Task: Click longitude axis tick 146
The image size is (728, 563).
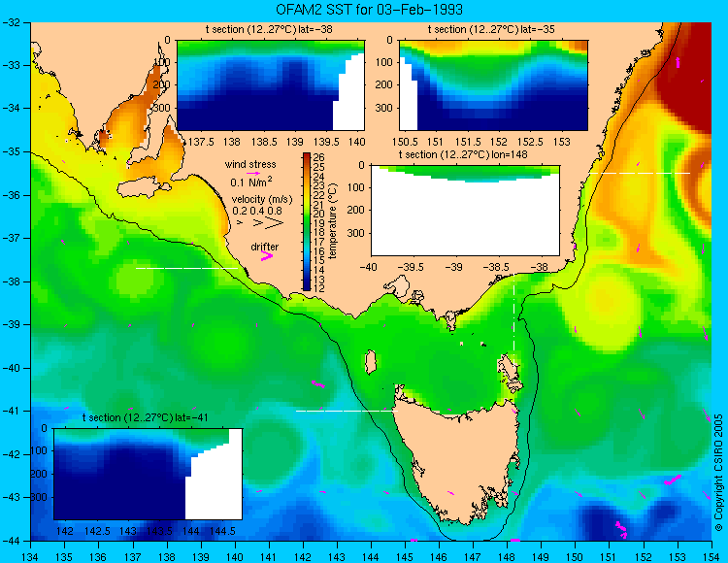Action: 439,557
